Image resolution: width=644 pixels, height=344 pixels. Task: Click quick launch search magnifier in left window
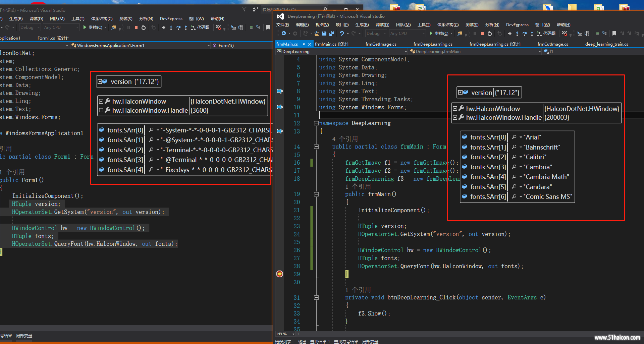coord(325,9)
